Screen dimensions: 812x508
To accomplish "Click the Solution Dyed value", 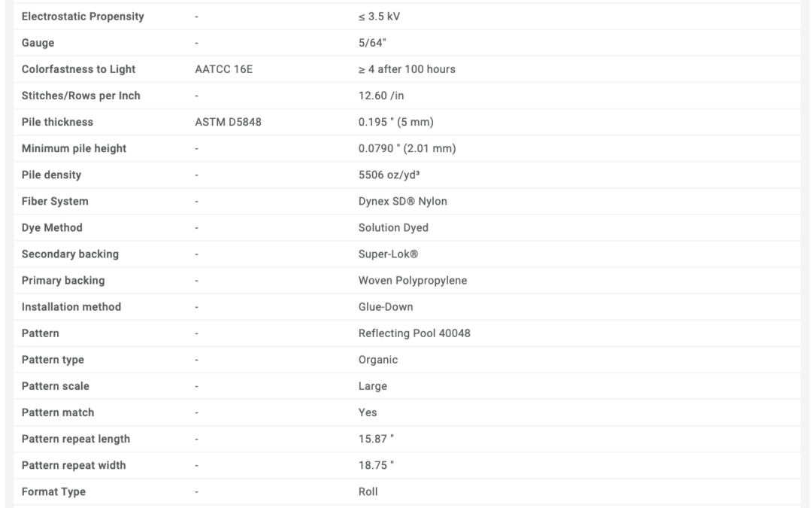I will [393, 228].
